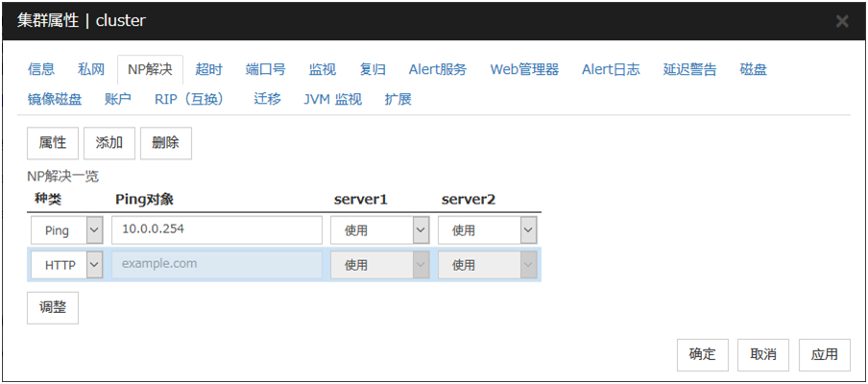Switch to the 私网 tab
The image size is (868, 384).
click(91, 69)
